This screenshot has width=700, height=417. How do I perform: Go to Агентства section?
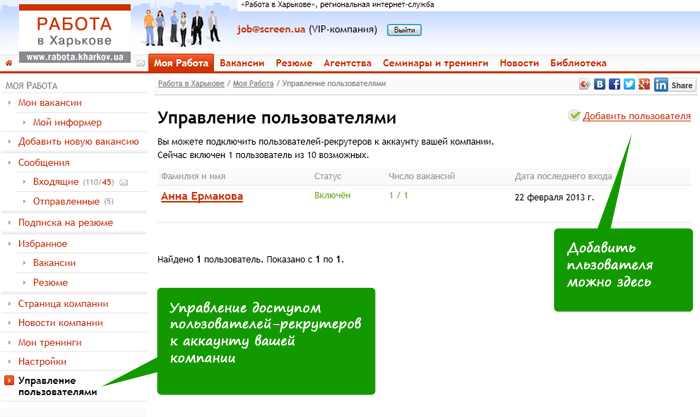click(x=347, y=63)
